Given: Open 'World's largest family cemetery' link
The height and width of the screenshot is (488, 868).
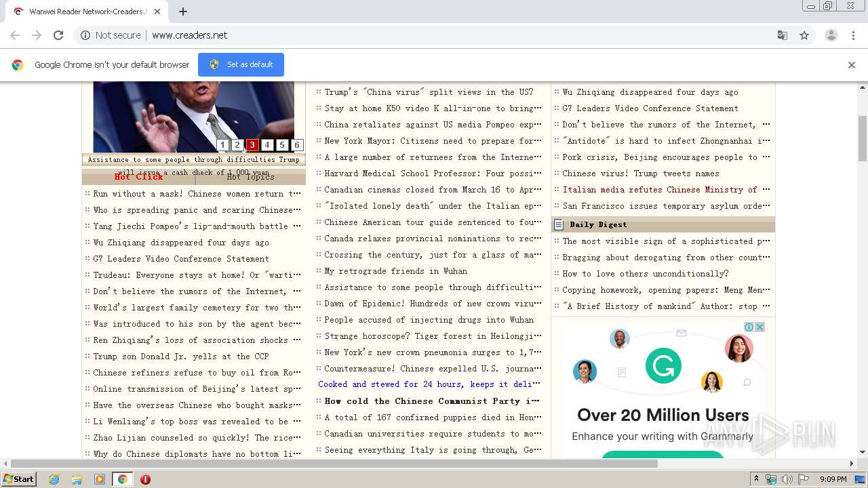Looking at the screenshot, I should [x=197, y=308].
